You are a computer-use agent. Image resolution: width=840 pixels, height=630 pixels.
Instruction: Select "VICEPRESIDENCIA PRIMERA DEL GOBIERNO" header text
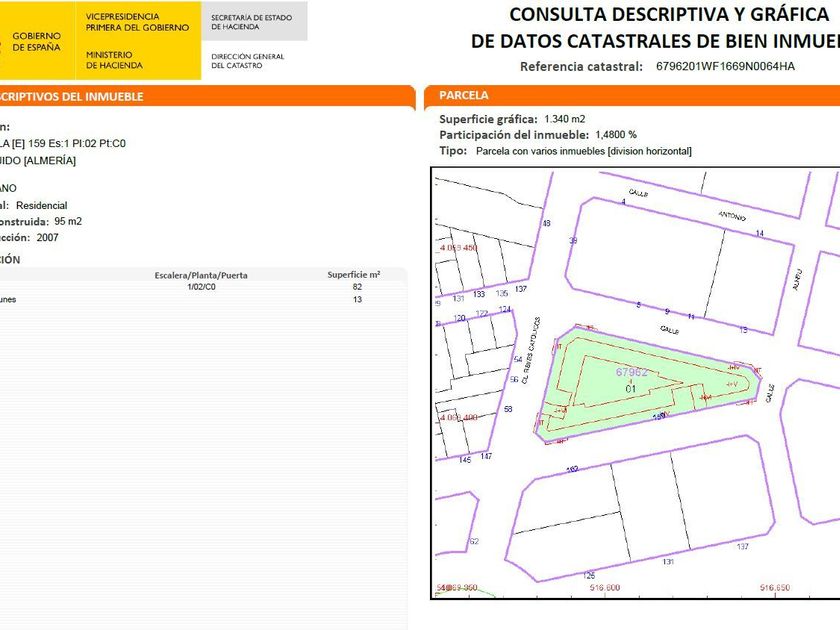click(x=137, y=22)
